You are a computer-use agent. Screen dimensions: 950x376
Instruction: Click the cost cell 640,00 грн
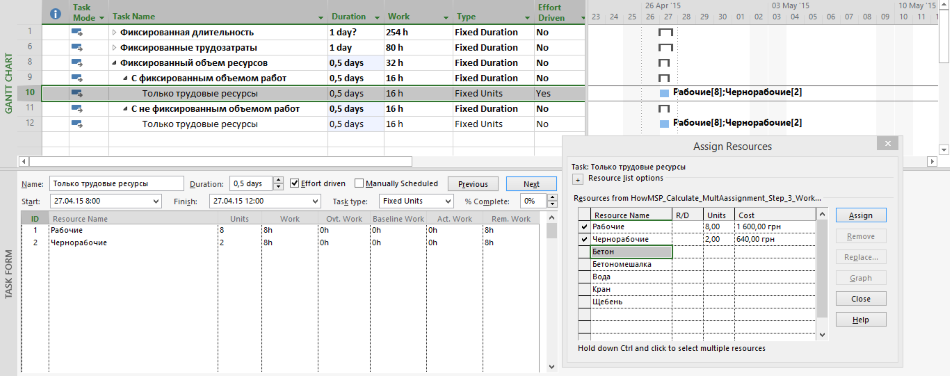pos(775,239)
